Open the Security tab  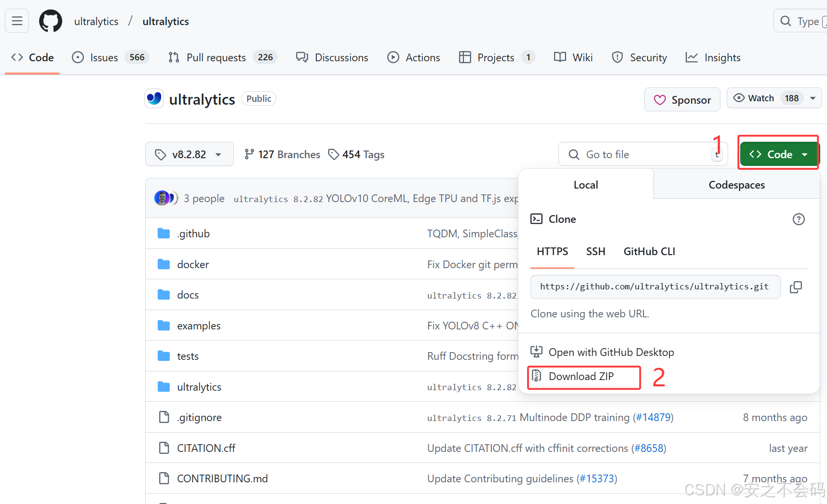639,57
